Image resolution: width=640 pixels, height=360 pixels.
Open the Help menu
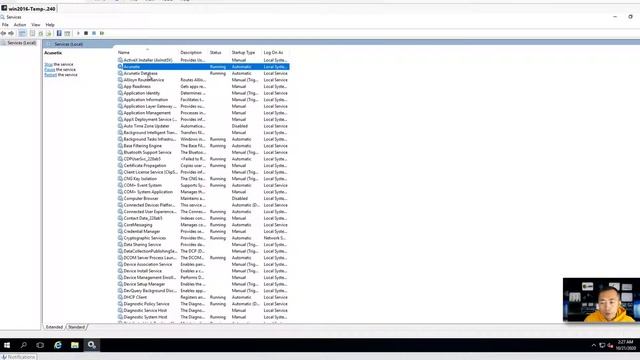50,25
